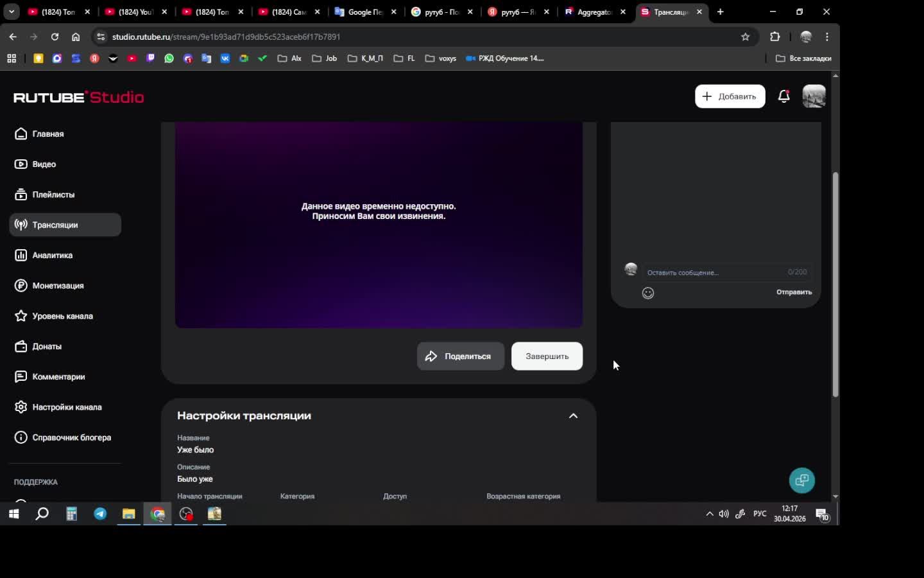Open the teal support chat widget
924x578 pixels.
point(801,480)
